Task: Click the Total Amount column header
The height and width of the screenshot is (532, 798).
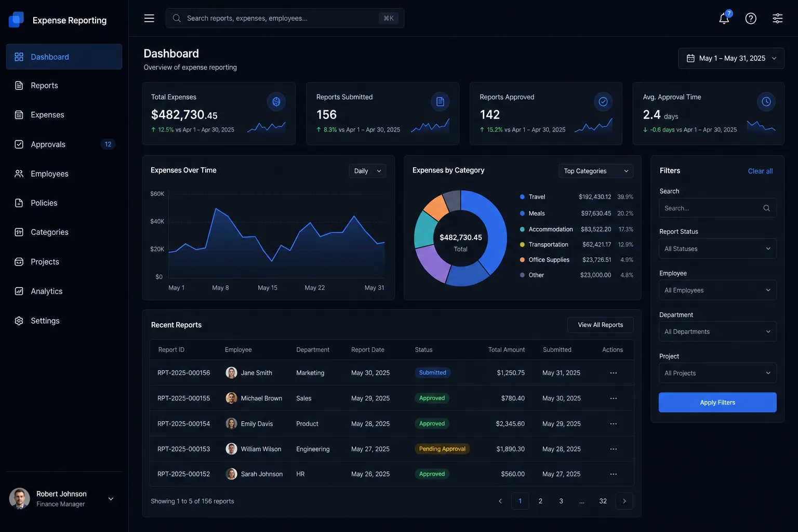Action: click(x=507, y=350)
